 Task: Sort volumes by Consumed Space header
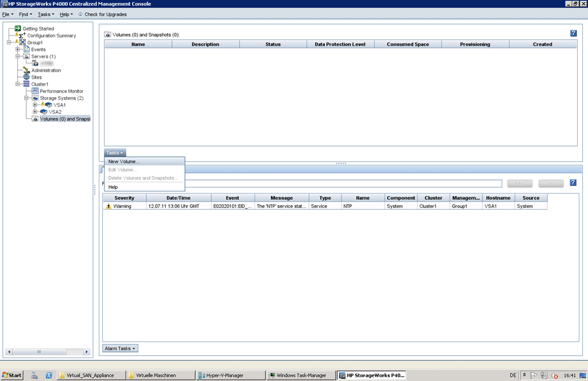(x=408, y=44)
